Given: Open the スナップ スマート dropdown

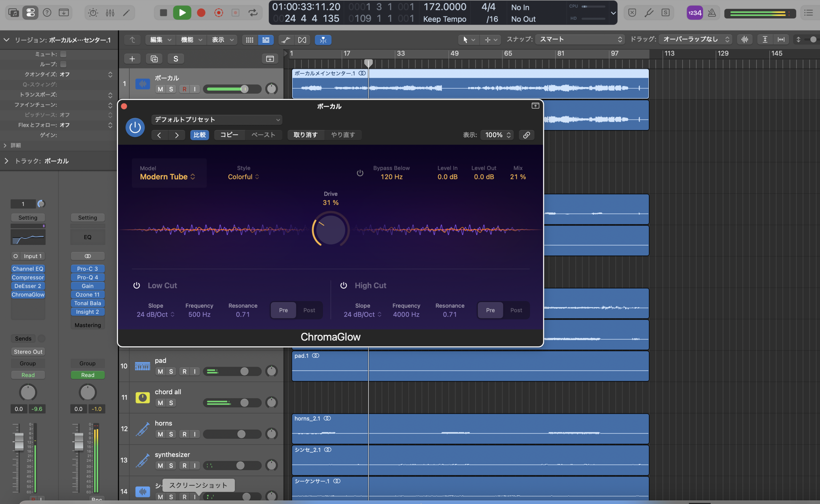Looking at the screenshot, I should [x=580, y=39].
